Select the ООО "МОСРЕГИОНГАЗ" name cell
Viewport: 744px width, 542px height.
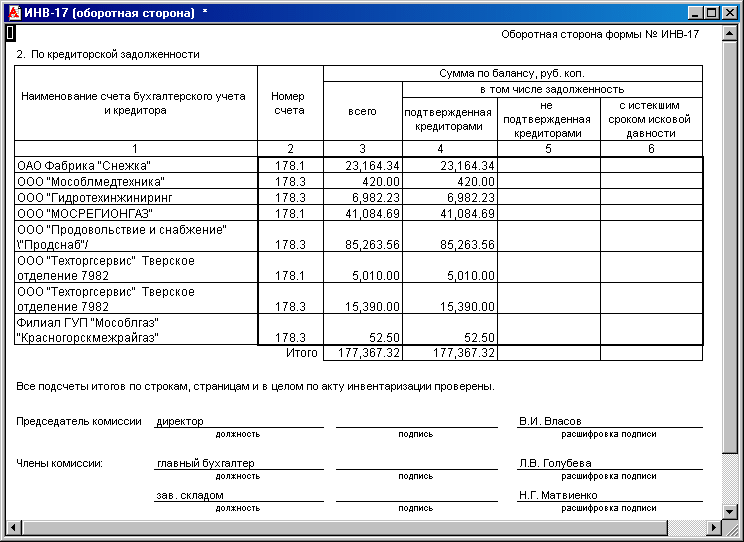coord(136,213)
